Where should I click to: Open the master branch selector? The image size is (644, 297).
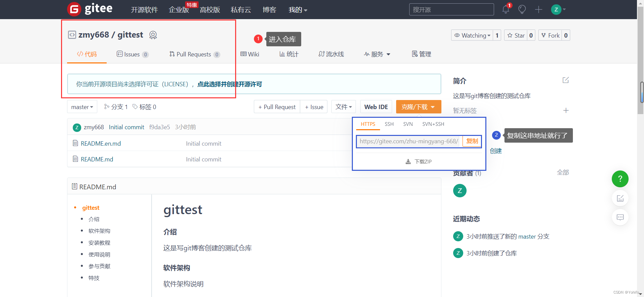[82, 107]
